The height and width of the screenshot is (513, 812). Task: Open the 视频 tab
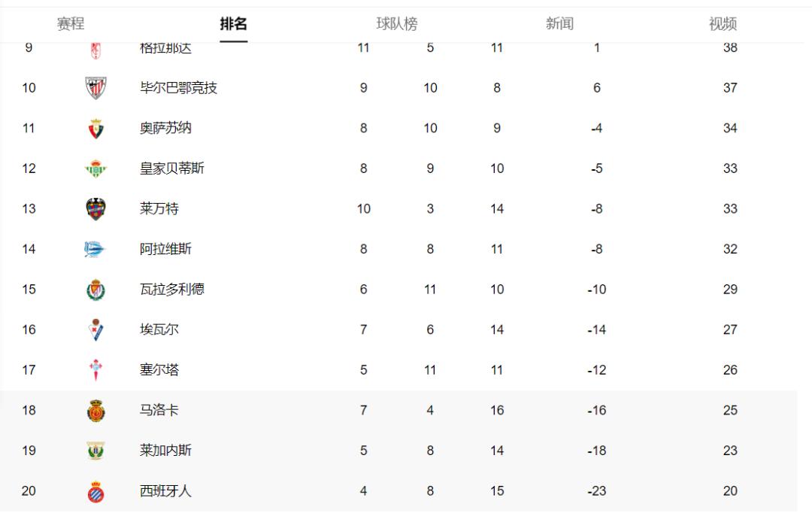[723, 24]
